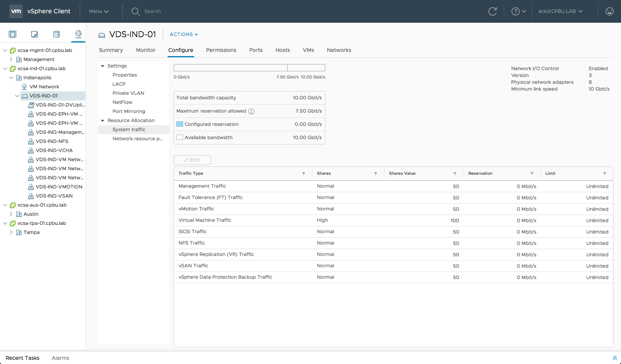Click the EDIT button

[x=192, y=160]
